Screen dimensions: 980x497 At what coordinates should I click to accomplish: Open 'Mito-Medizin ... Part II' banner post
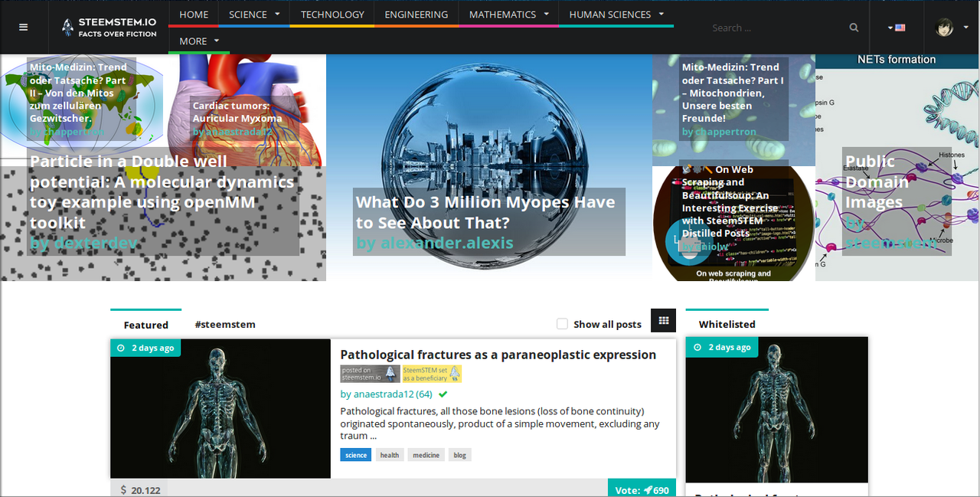[78, 93]
